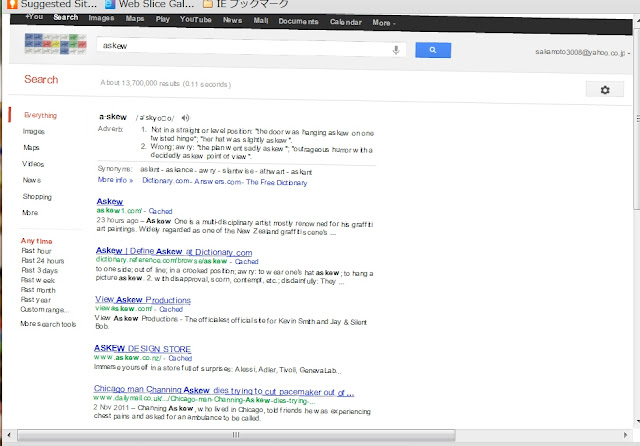The height and width of the screenshot is (446, 640).
Task: Filter results by Maps in sidebar
Action: point(31,148)
